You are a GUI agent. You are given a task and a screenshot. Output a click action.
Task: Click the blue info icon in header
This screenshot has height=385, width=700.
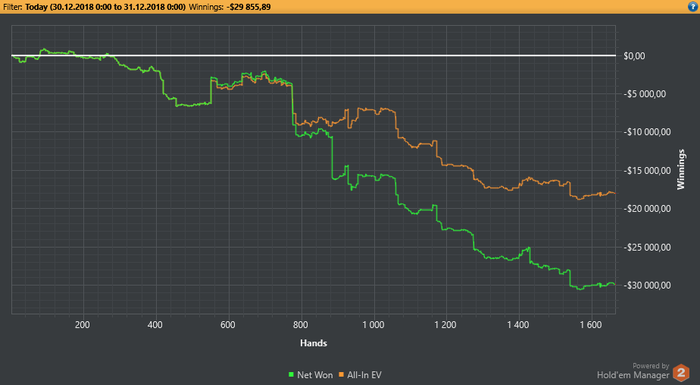692,6
